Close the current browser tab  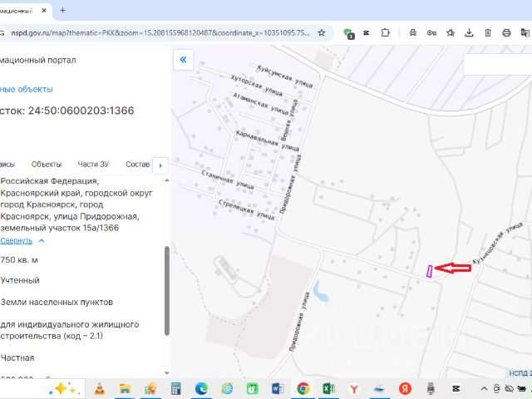point(44,11)
